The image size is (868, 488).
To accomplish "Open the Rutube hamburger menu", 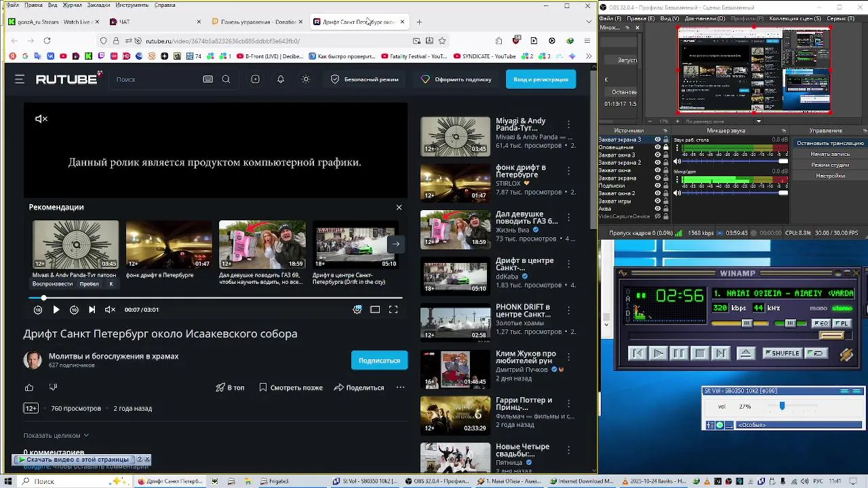I will [20, 79].
